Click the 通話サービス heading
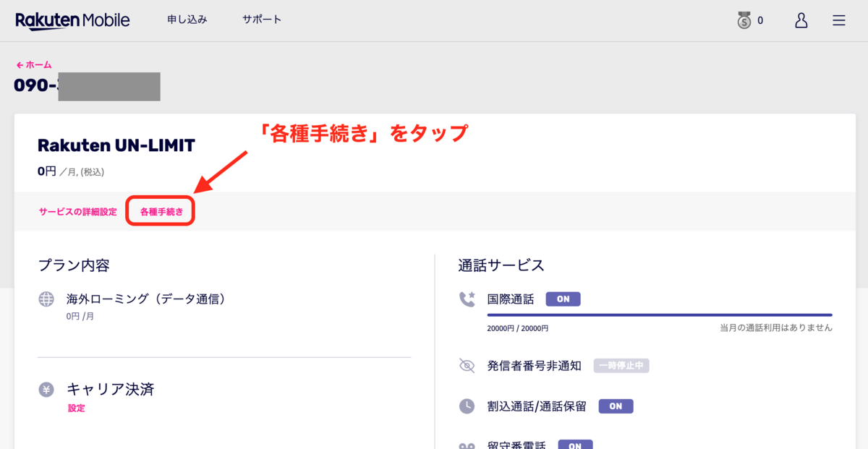Viewport: 868px width, 449px height. (x=501, y=265)
